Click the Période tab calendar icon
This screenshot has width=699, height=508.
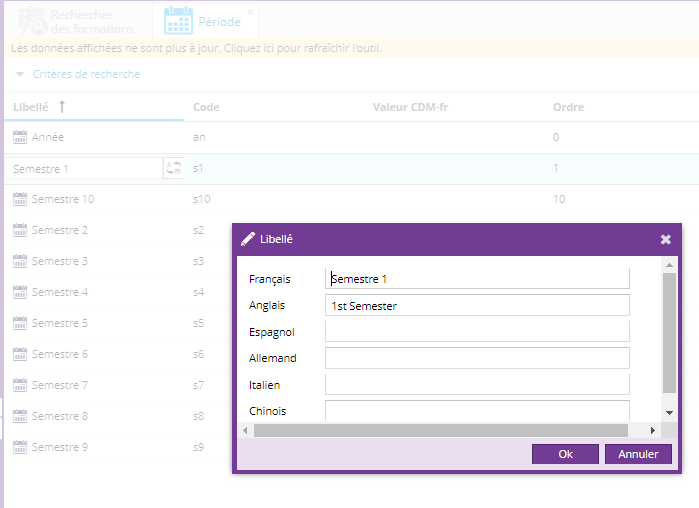[178, 21]
